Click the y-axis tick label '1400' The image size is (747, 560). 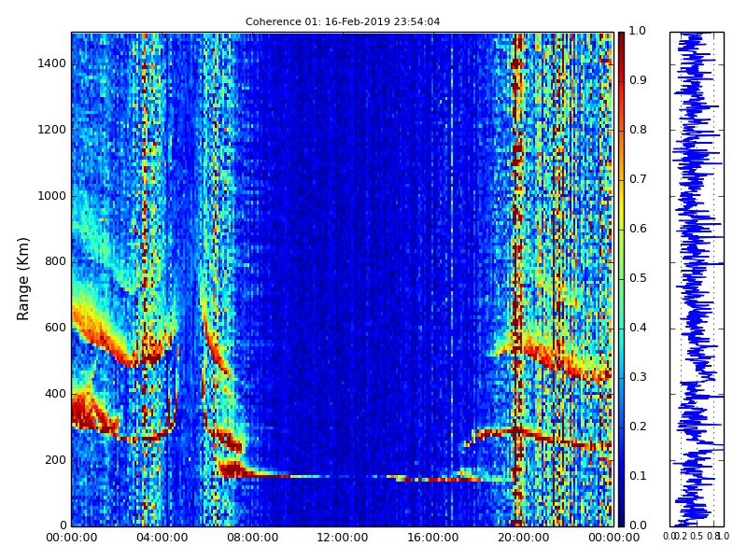(x=51, y=63)
